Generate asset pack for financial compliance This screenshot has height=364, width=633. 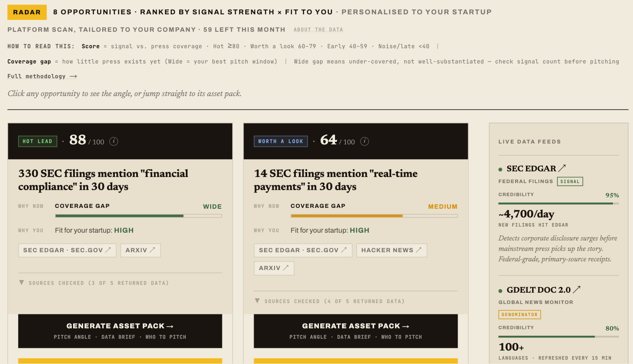pos(120,331)
